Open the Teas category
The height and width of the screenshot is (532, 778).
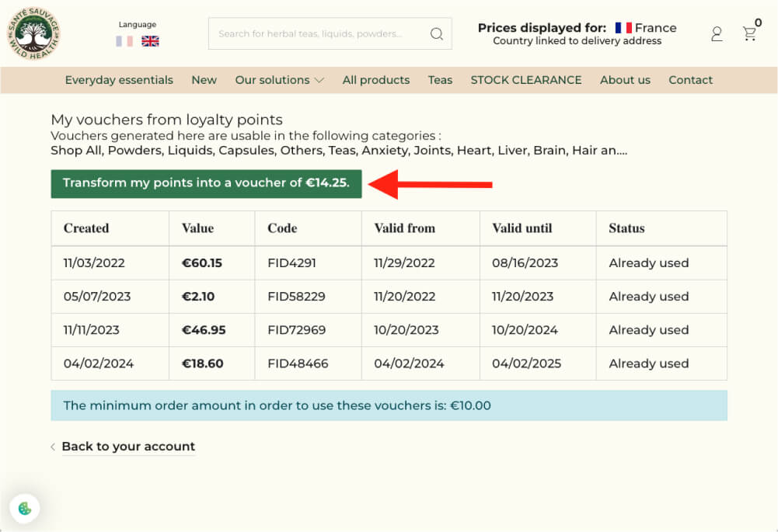point(440,80)
